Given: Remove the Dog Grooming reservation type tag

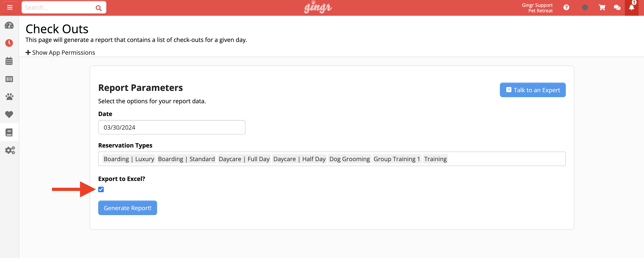Looking at the screenshot, I should [349, 159].
